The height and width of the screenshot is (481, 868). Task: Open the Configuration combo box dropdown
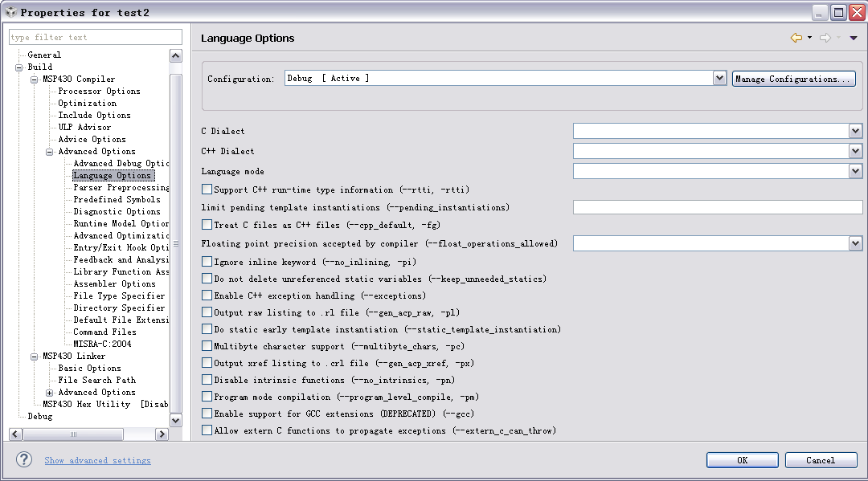pyautogui.click(x=719, y=79)
